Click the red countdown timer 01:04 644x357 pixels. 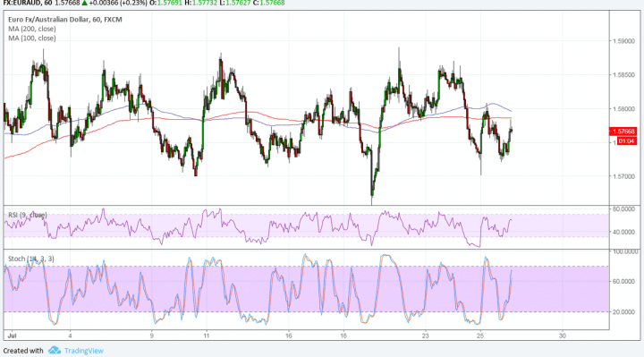pos(626,140)
